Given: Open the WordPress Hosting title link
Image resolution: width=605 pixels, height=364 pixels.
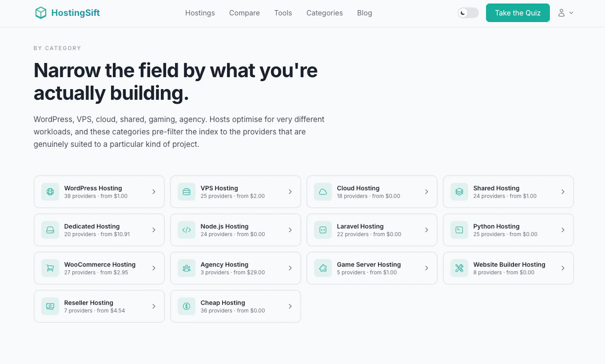Looking at the screenshot, I should 93,188.
